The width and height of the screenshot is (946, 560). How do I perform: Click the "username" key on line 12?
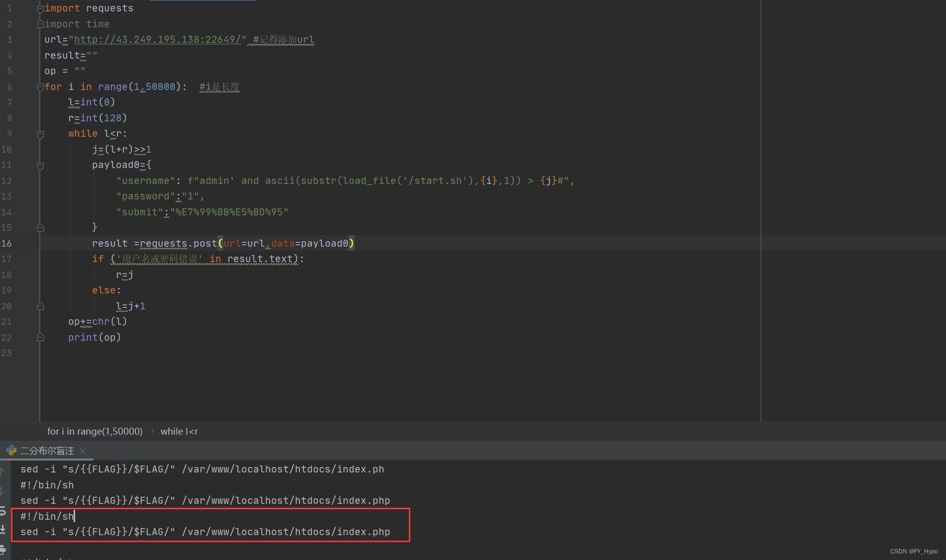pyautogui.click(x=145, y=181)
